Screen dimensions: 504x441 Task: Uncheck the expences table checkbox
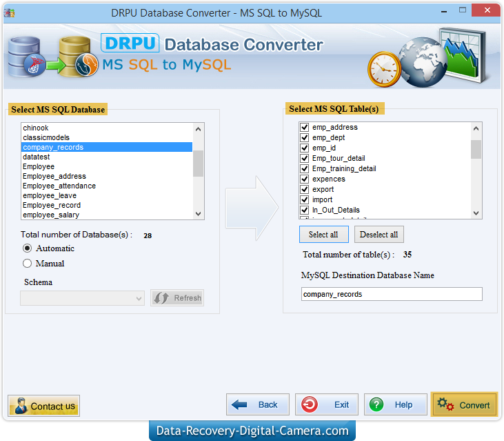(x=304, y=179)
